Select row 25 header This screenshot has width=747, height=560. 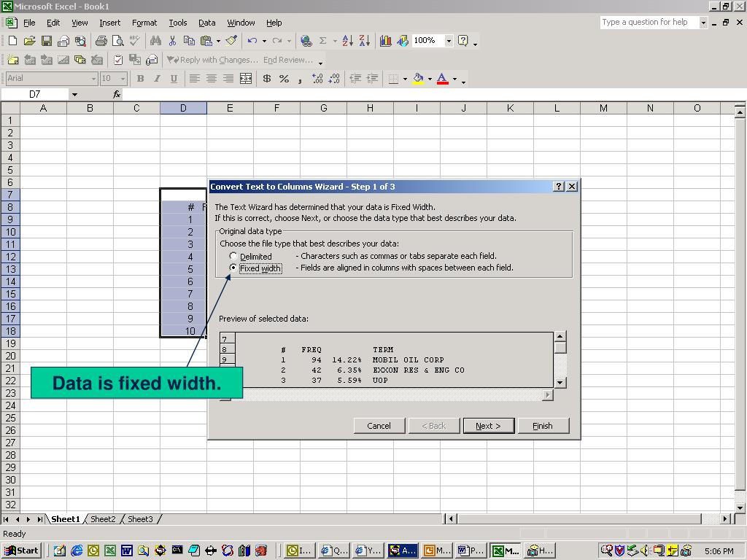coord(10,418)
